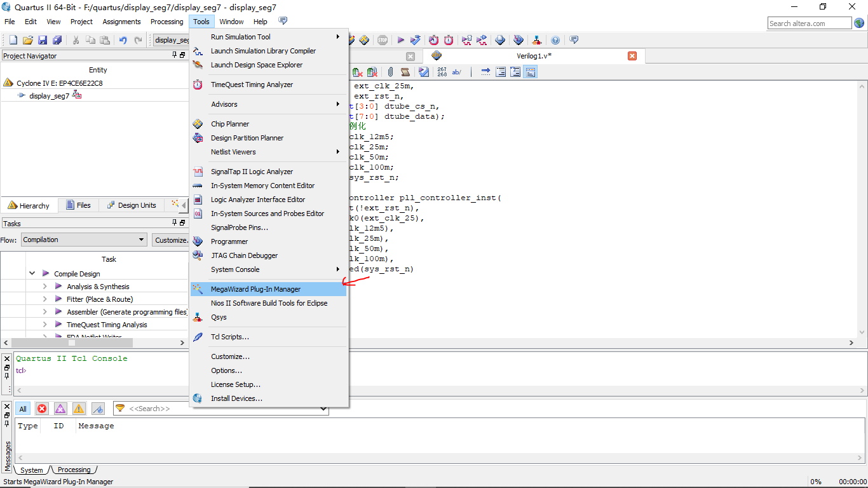Click the Programmer toolbar icon
868x488 pixels.
[519, 40]
